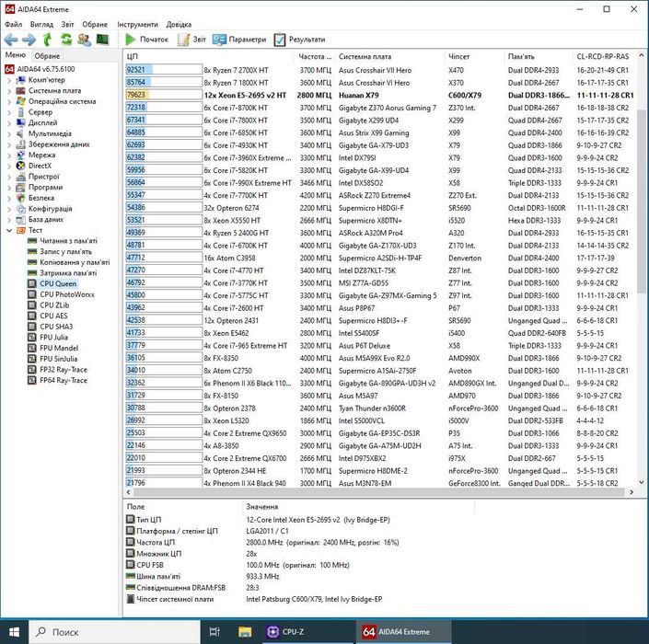Click the blue Forward arrow in toolbar
Screen dimensions: 649x644
click(x=29, y=40)
